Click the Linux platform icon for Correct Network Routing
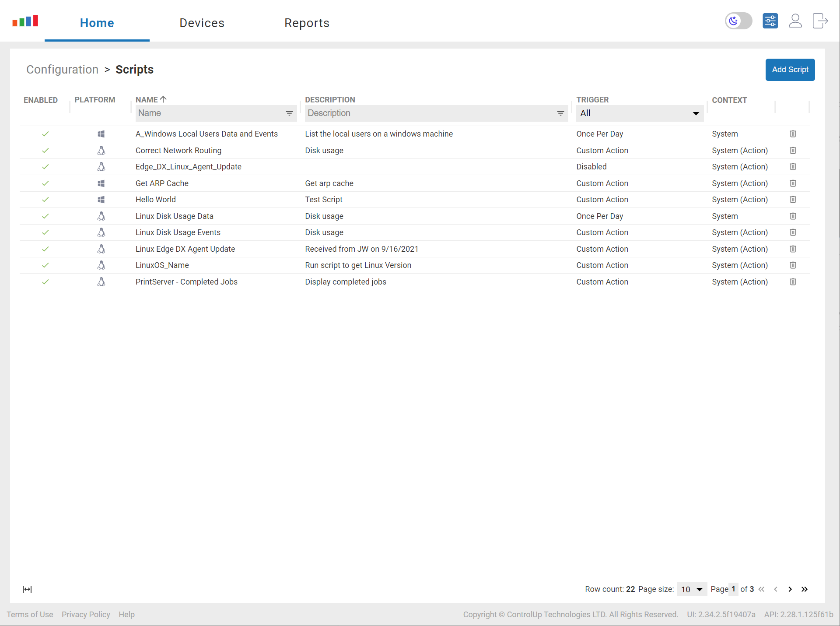The height and width of the screenshot is (626, 840). (x=101, y=150)
